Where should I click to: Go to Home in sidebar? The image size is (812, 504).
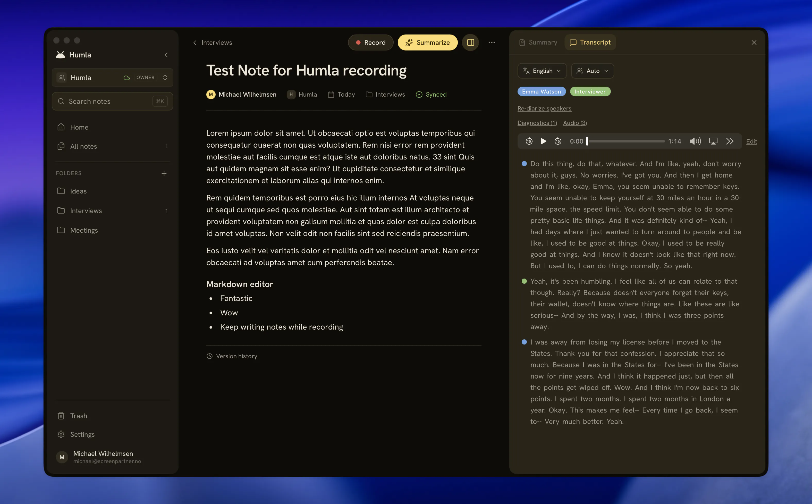112,127
